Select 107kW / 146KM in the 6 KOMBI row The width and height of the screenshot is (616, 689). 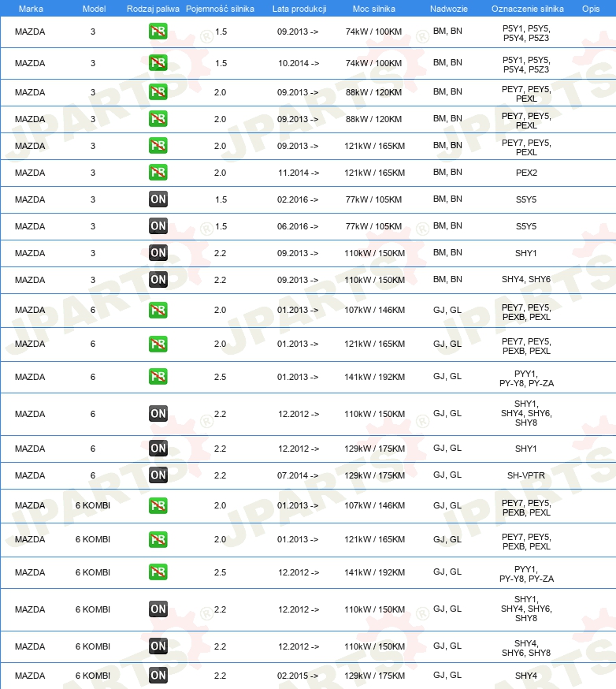pos(374,505)
